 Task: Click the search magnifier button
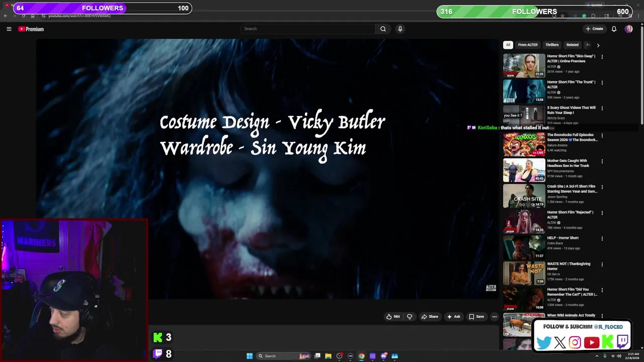383,29
